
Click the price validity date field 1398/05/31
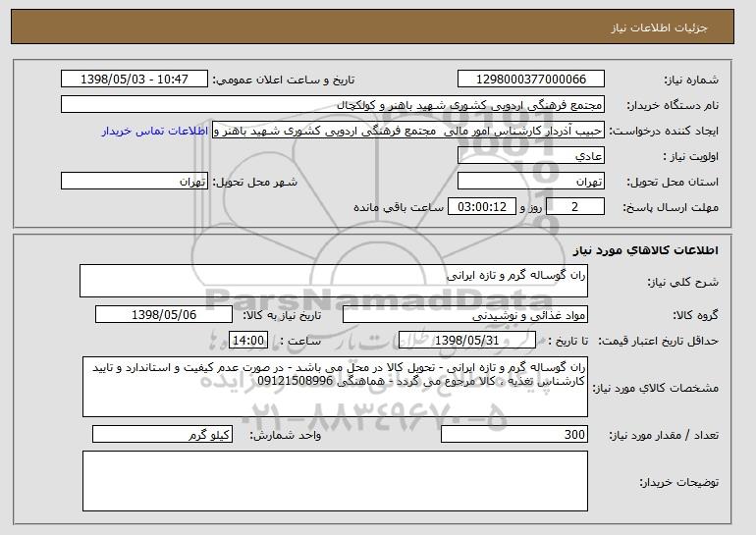[467, 341]
